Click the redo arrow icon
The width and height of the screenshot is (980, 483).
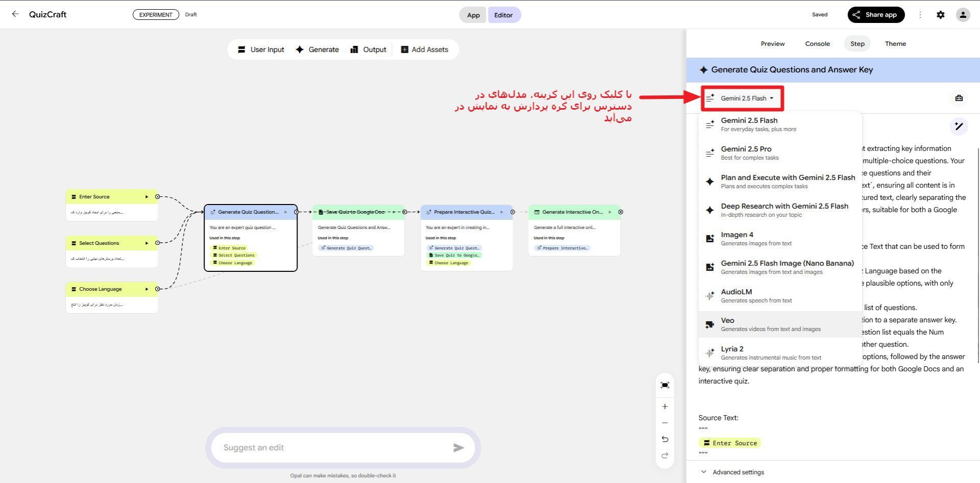click(x=665, y=456)
